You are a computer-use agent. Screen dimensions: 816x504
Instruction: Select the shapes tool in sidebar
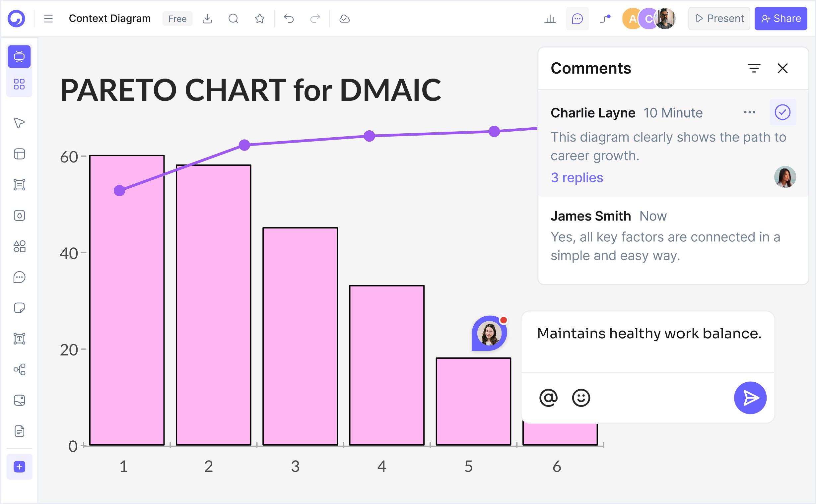click(x=19, y=246)
